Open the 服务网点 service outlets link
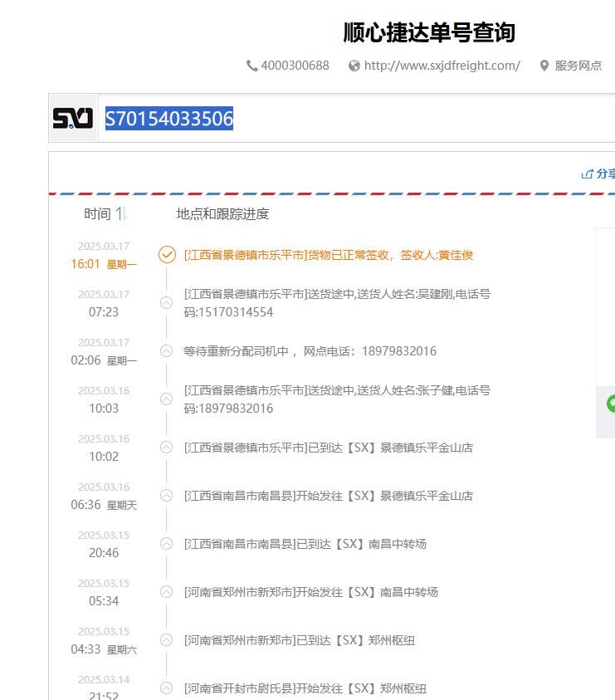Image resolution: width=615 pixels, height=700 pixels. (x=578, y=66)
